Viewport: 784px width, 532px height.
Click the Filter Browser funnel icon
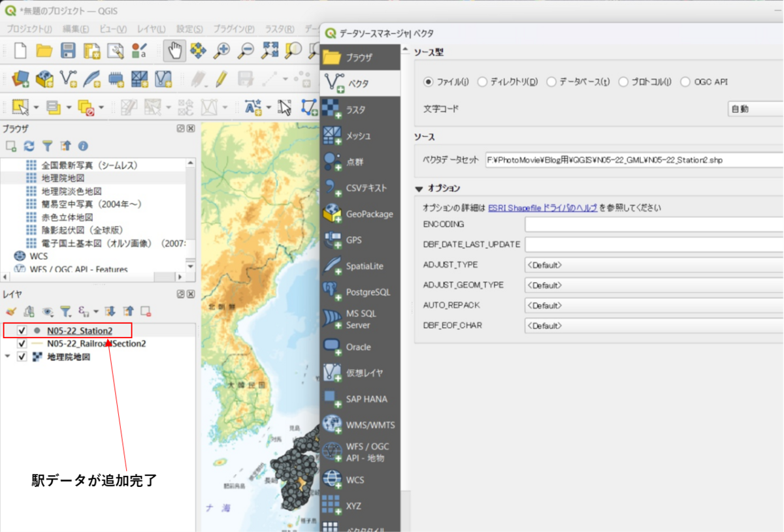(x=47, y=146)
